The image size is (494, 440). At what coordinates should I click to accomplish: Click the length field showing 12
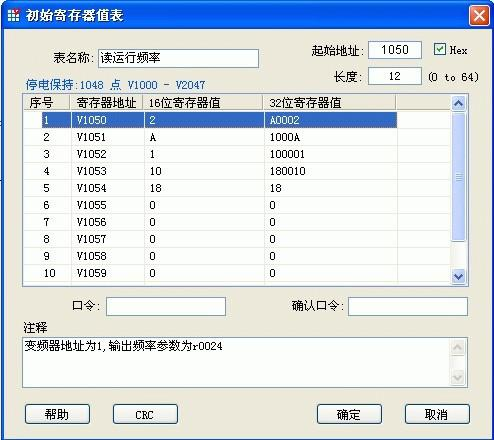click(395, 76)
